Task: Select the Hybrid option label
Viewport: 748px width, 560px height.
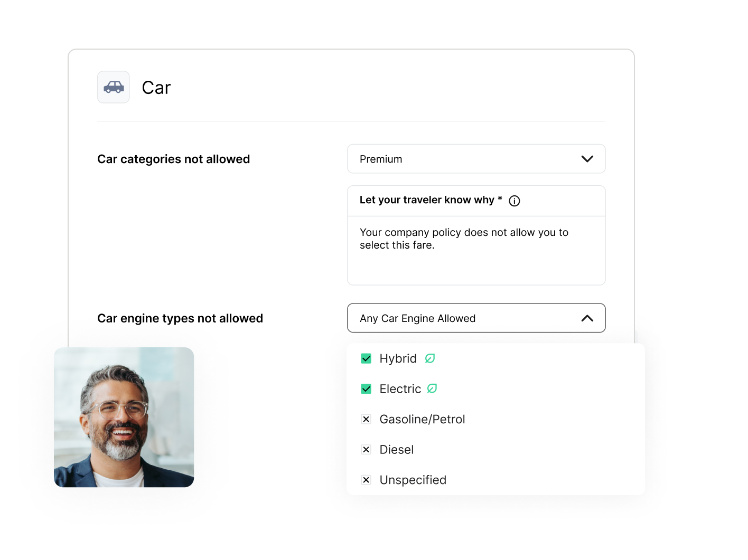Action: pos(398,359)
